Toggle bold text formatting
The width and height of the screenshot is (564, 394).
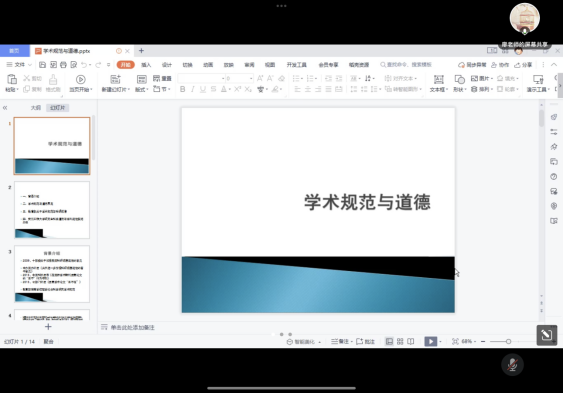click(x=182, y=89)
